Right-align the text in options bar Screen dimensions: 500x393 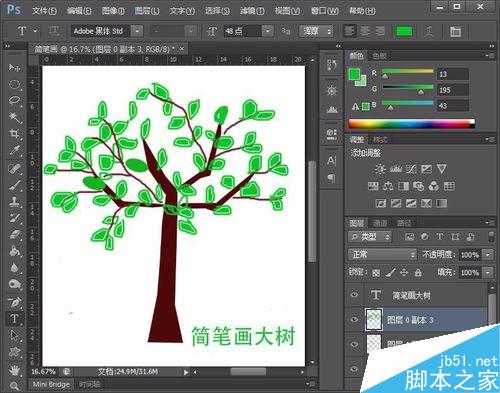click(380, 31)
